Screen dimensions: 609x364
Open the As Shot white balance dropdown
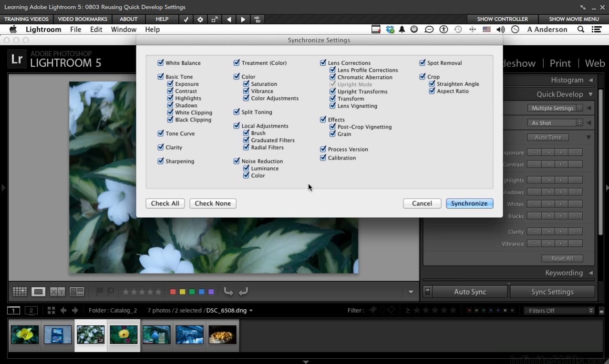tap(555, 123)
